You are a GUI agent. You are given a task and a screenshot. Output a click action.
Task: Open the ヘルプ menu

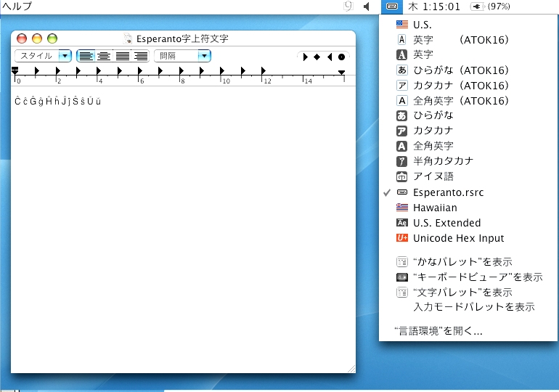17,6
